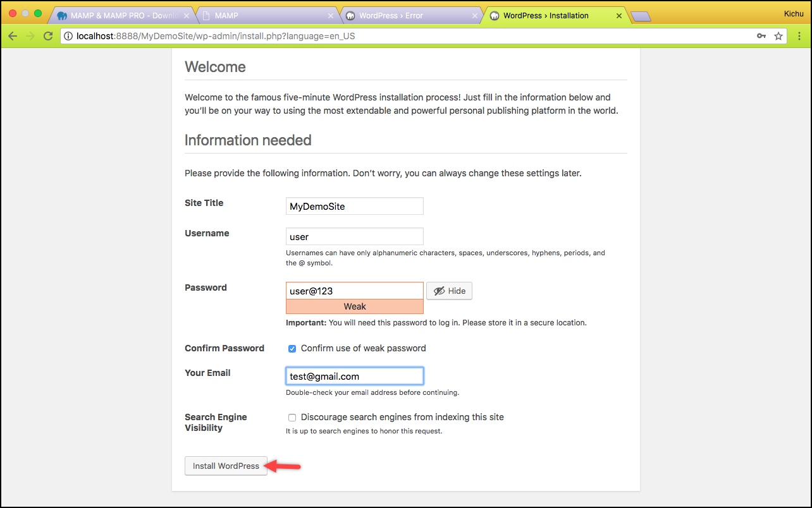Click the Welcome heading

point(215,67)
